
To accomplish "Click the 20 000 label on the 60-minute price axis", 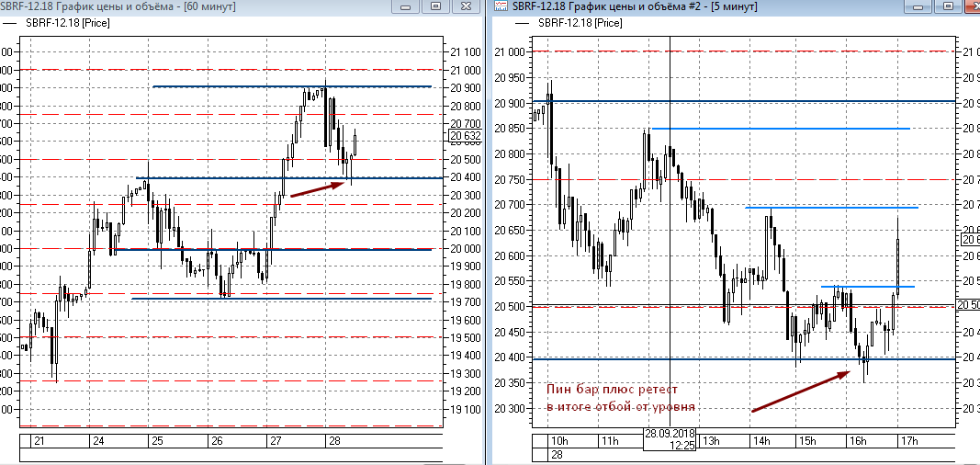I will tap(464, 249).
